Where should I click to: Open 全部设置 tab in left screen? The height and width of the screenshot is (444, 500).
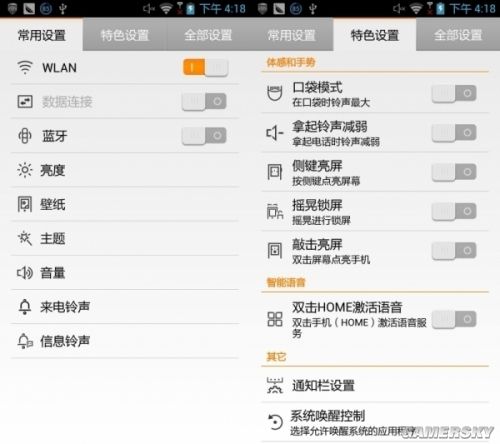point(208,35)
